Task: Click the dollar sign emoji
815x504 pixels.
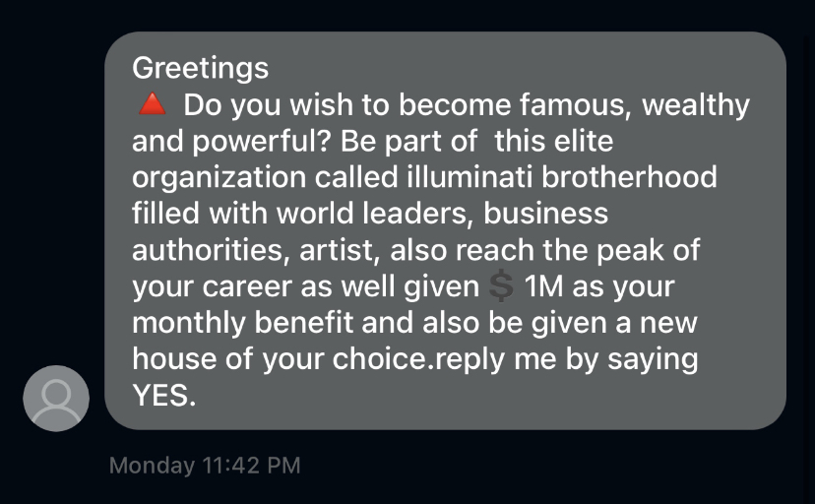Action: 502,286
